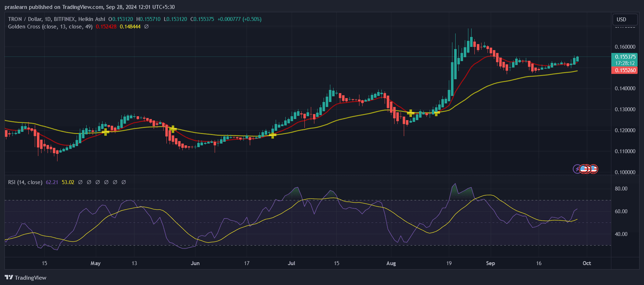Click the ∅ symbol in Golden Cross legend
644x285 pixels.
[146, 27]
